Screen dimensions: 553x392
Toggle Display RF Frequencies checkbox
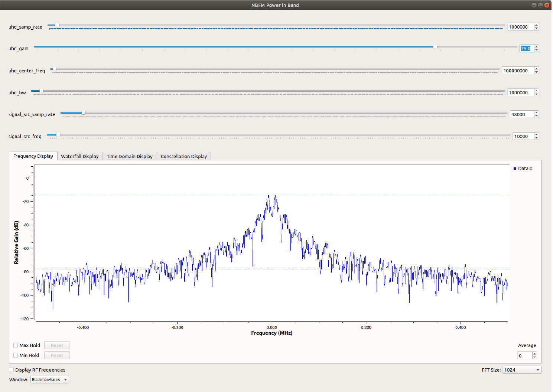[12, 370]
